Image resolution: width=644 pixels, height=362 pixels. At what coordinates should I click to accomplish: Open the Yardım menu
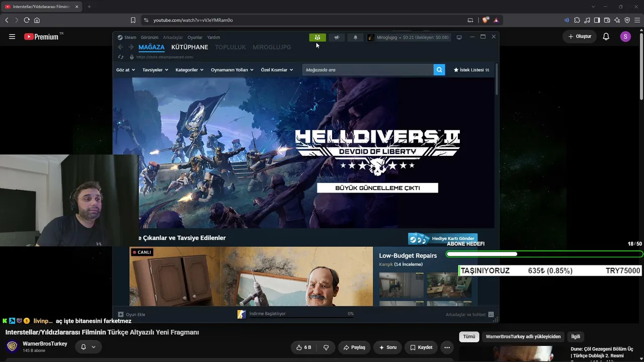point(214,37)
